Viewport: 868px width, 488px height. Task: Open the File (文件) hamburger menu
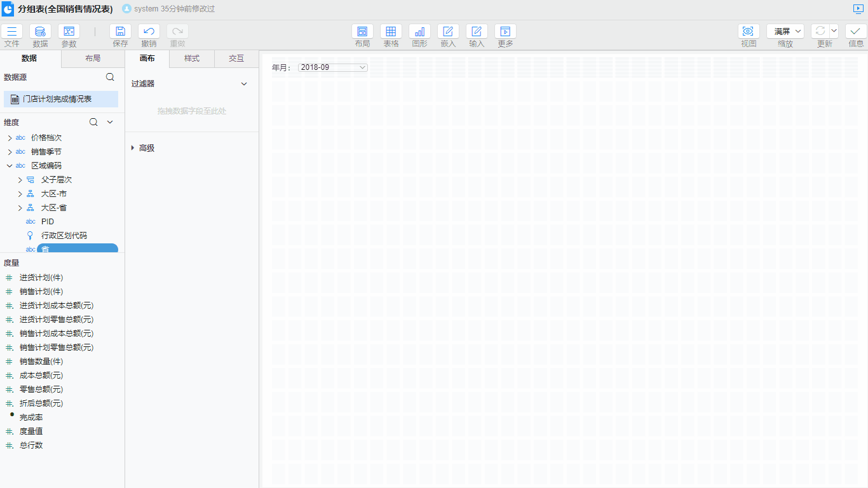11,32
